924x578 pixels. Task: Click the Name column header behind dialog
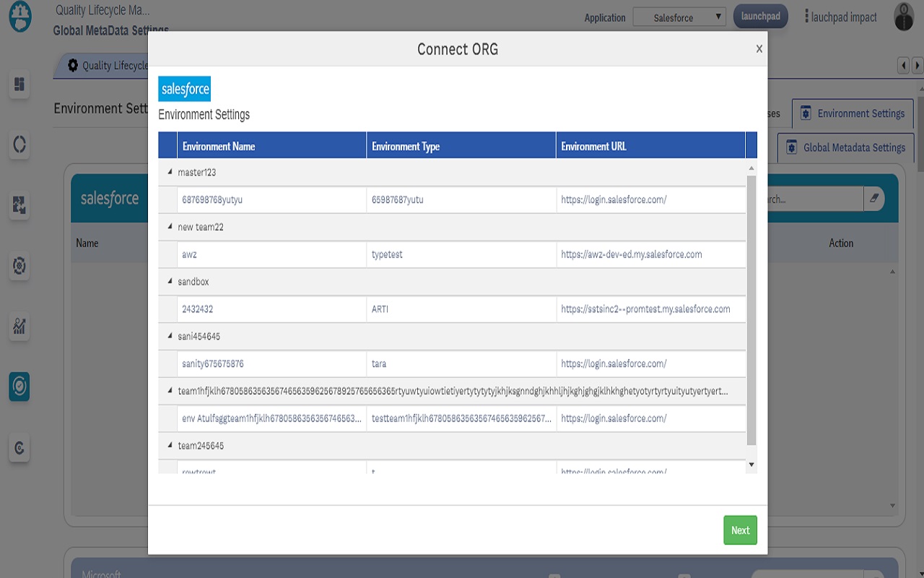click(87, 243)
